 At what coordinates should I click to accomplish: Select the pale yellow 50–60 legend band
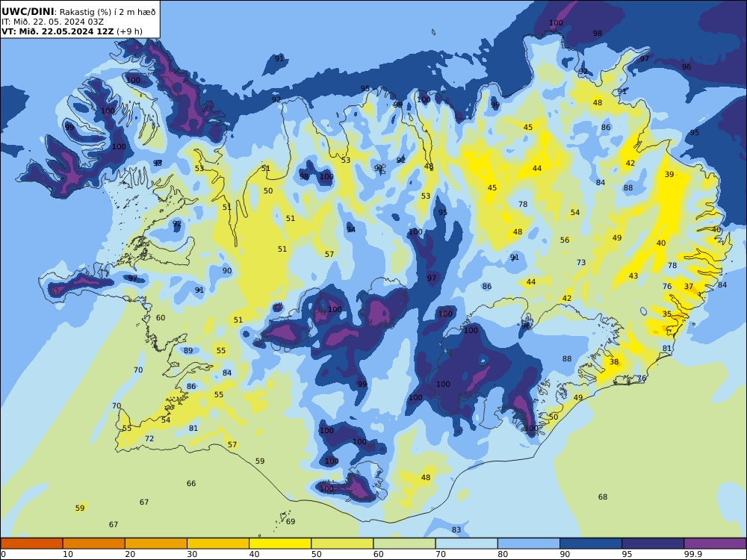tap(342, 544)
